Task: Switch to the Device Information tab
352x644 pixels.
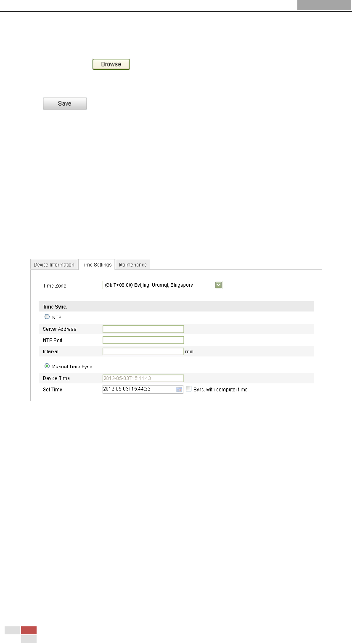Action: pos(54,264)
